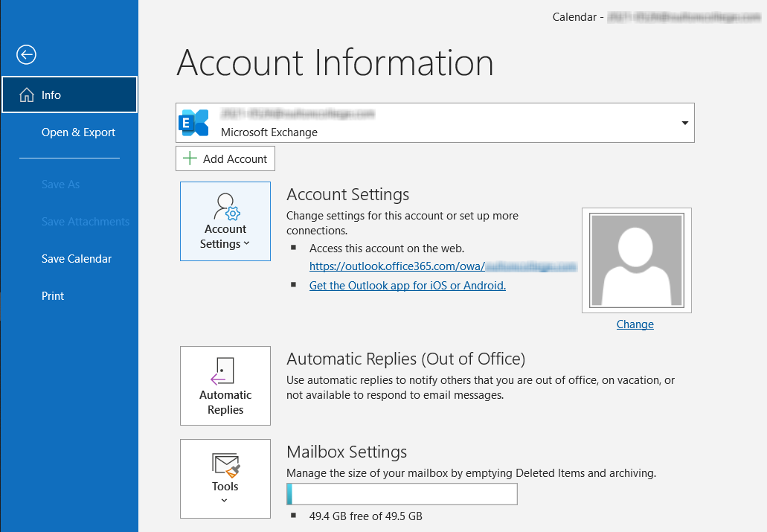
Task: Click the door-arrow Automatic Replies icon
Action: (222, 371)
